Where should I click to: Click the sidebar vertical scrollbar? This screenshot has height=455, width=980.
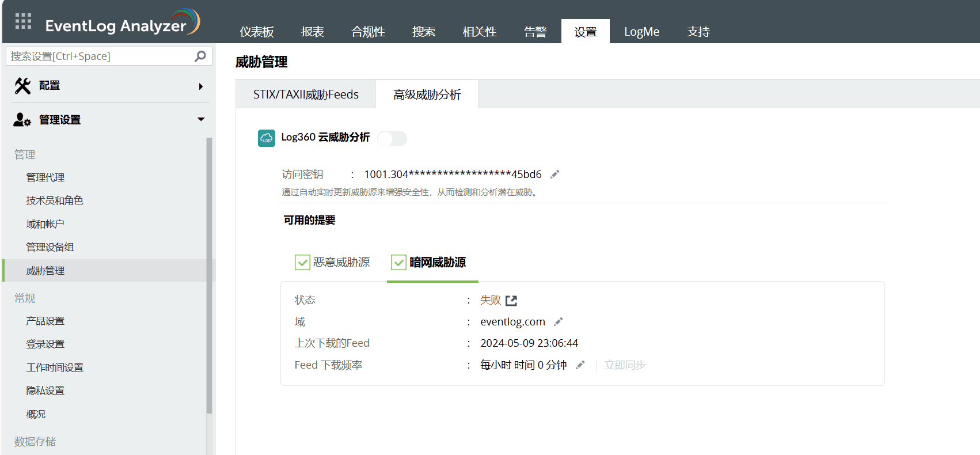pyautogui.click(x=210, y=275)
